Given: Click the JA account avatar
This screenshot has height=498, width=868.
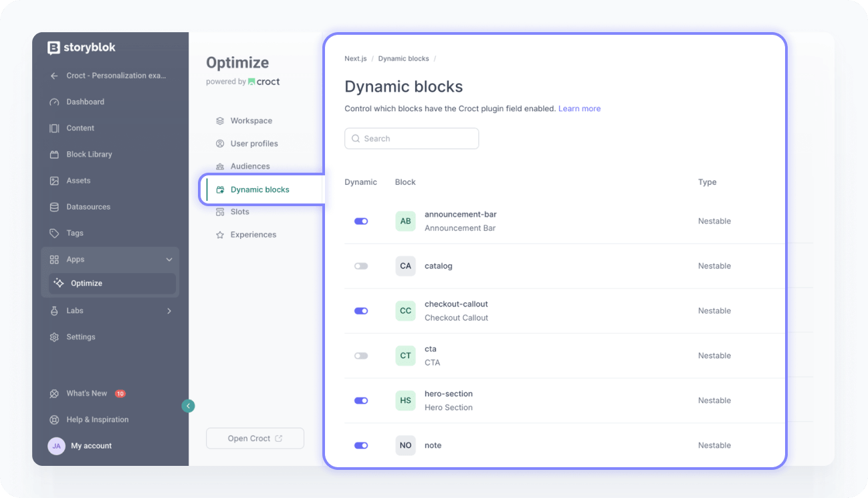Looking at the screenshot, I should 56,446.
